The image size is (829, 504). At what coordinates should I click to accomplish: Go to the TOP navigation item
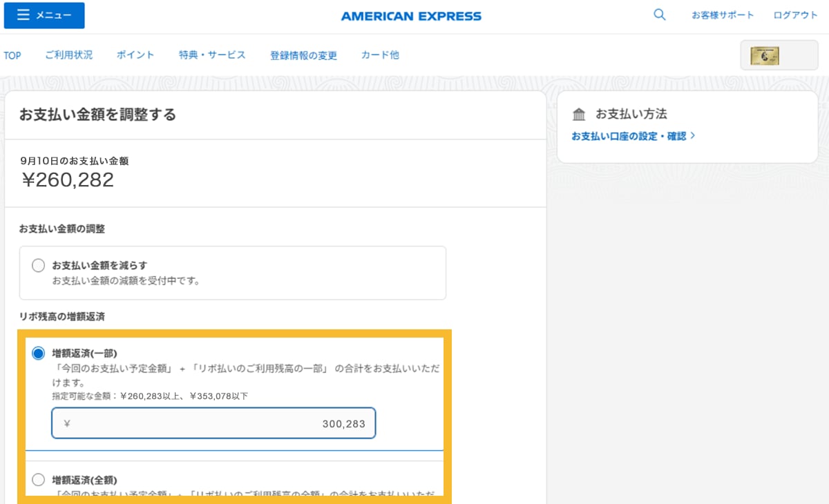pyautogui.click(x=12, y=55)
